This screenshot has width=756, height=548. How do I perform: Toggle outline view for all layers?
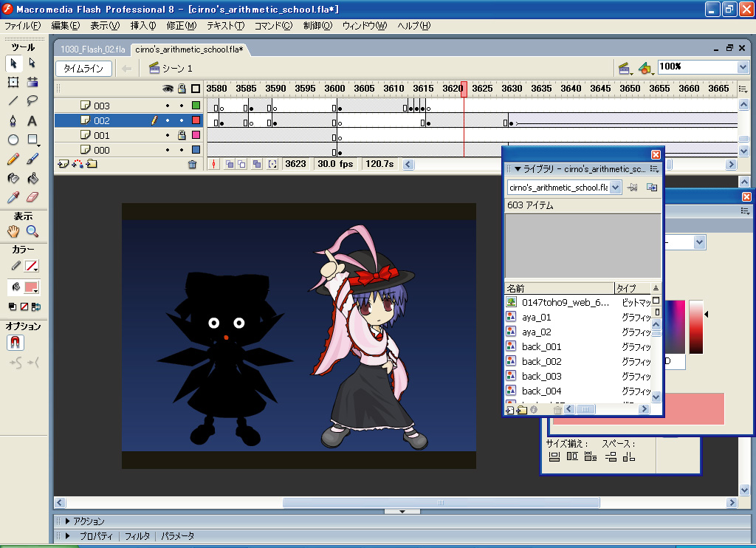(x=196, y=89)
